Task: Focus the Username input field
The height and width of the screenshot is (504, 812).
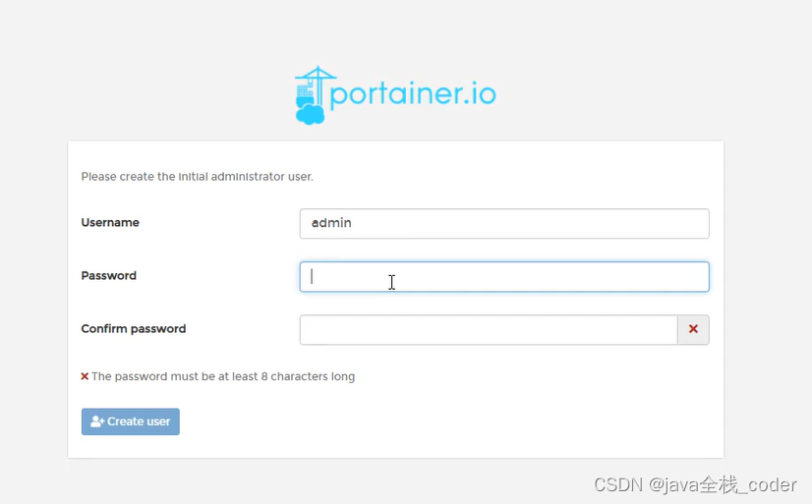Action: [x=504, y=224]
